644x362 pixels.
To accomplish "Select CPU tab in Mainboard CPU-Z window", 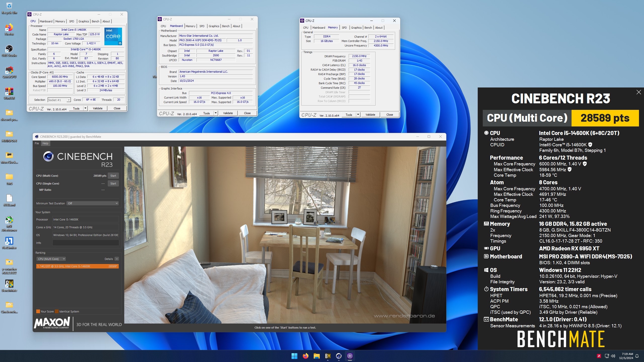I will pyautogui.click(x=163, y=26).
